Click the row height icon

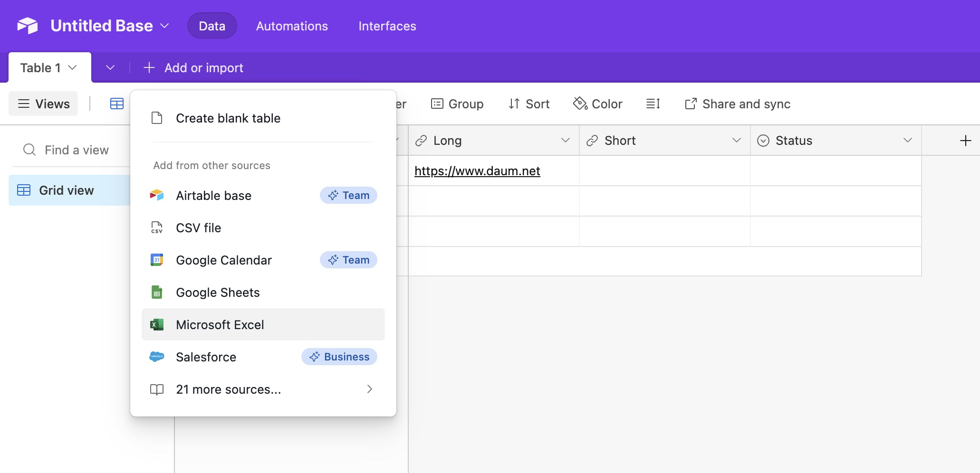pyautogui.click(x=653, y=104)
